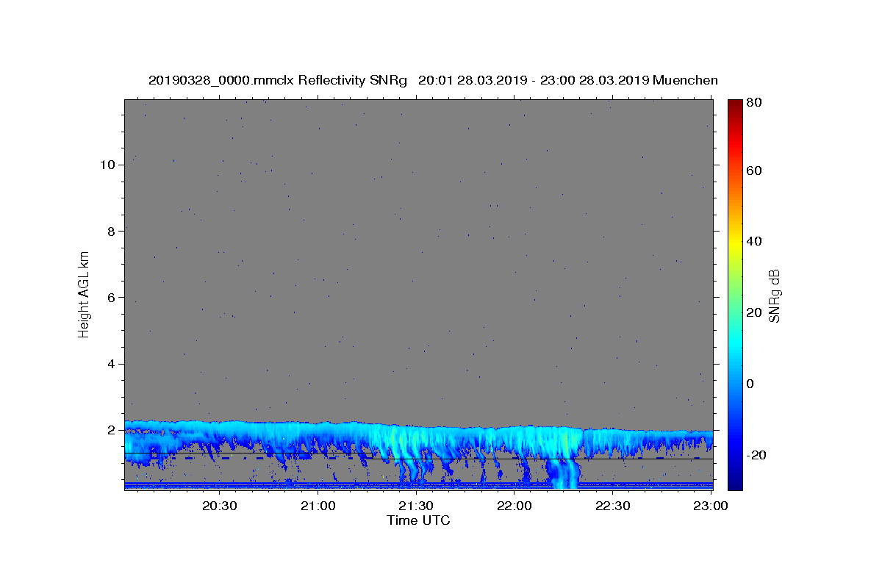Click the dark red top of colorbar
This screenshot has width=882, height=588.
pos(735,104)
